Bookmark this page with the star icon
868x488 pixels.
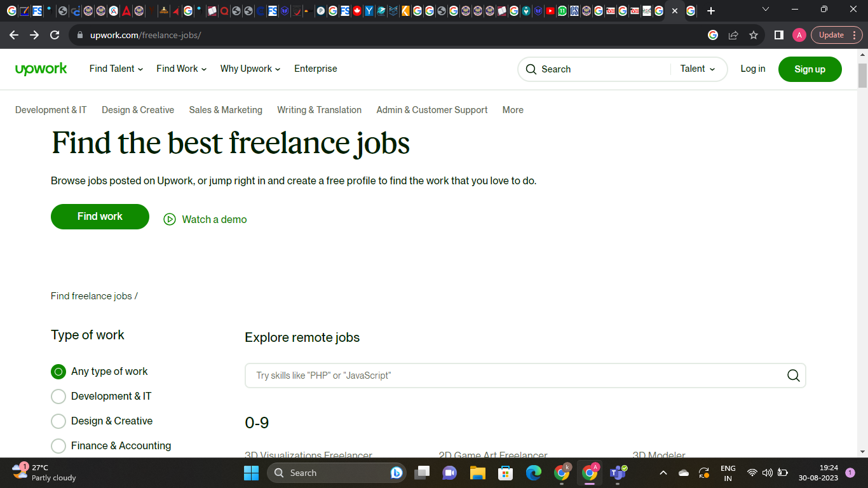[754, 35]
